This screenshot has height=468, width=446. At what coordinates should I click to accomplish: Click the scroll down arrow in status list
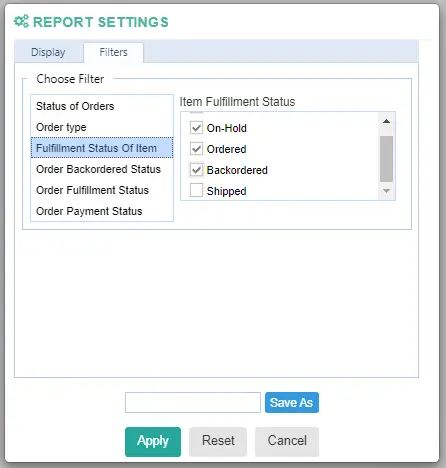click(x=386, y=191)
